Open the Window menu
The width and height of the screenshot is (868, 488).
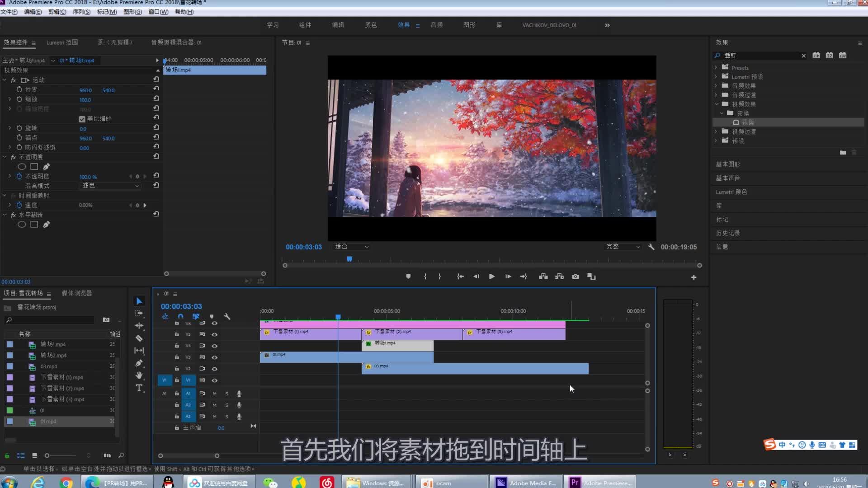pos(158,12)
